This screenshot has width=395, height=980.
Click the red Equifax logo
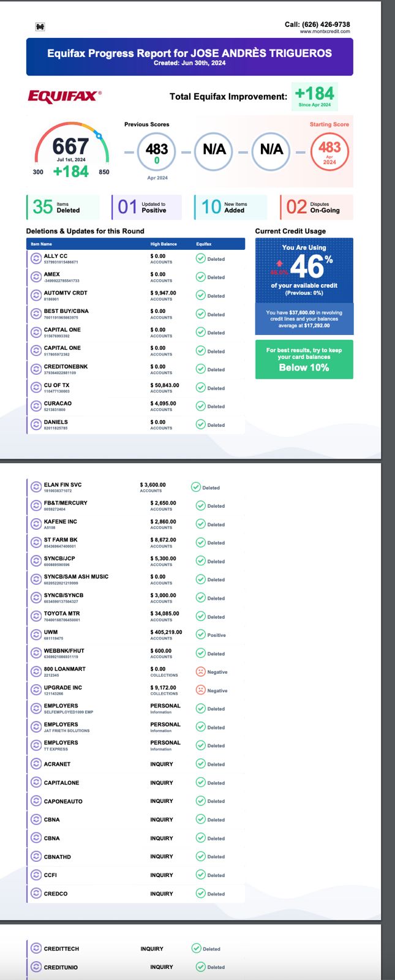pos(64,96)
